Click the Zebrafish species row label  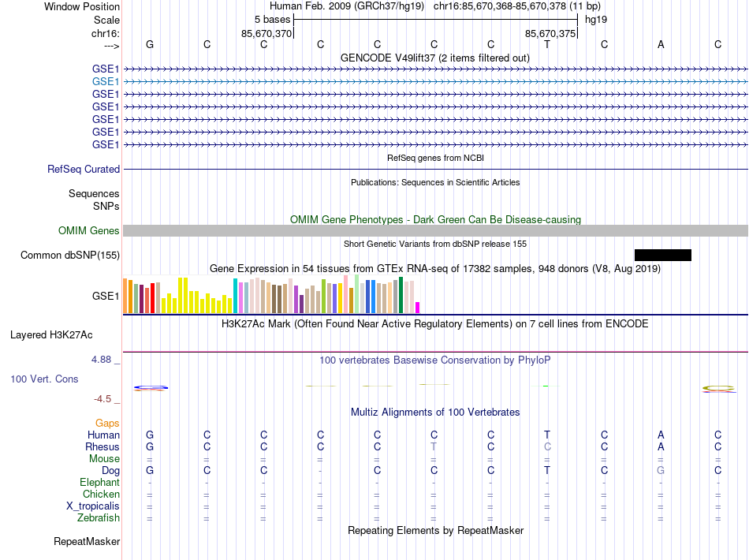click(x=99, y=517)
